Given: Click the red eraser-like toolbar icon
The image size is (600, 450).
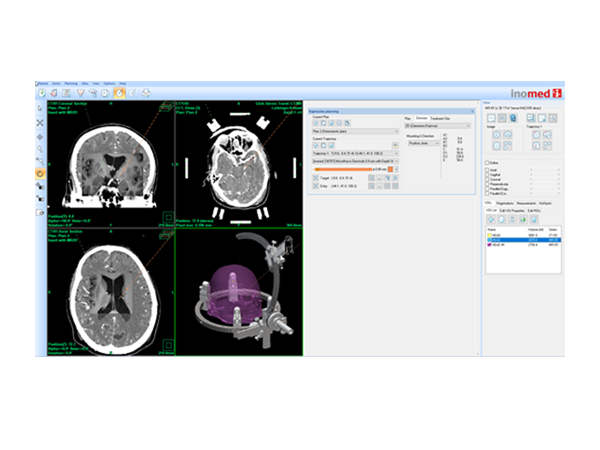Looking at the screenshot, I should 54,93.
